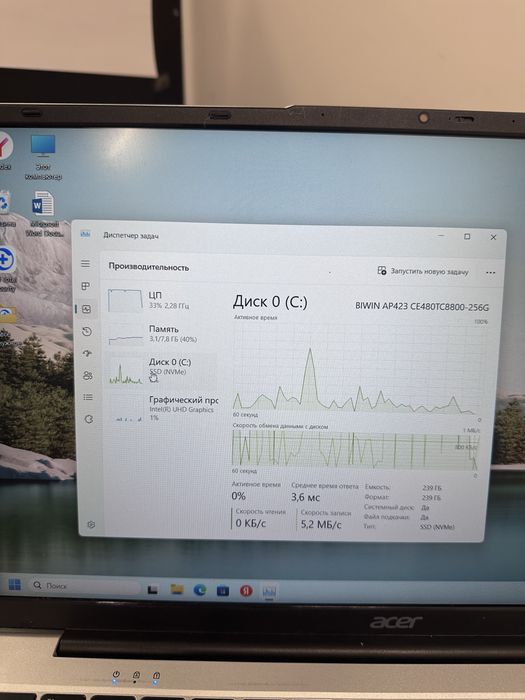Click the Поиск taskbar search box
Screen dimensions: 525x700
click(x=84, y=586)
